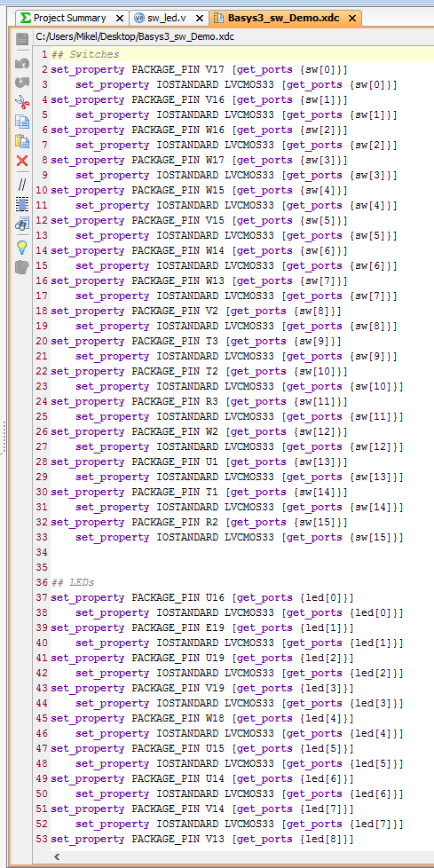Click the PACKAGE_PIN W2 line for sw[12]
Image resolution: width=434 pixels, height=868 pixels.
click(x=200, y=432)
